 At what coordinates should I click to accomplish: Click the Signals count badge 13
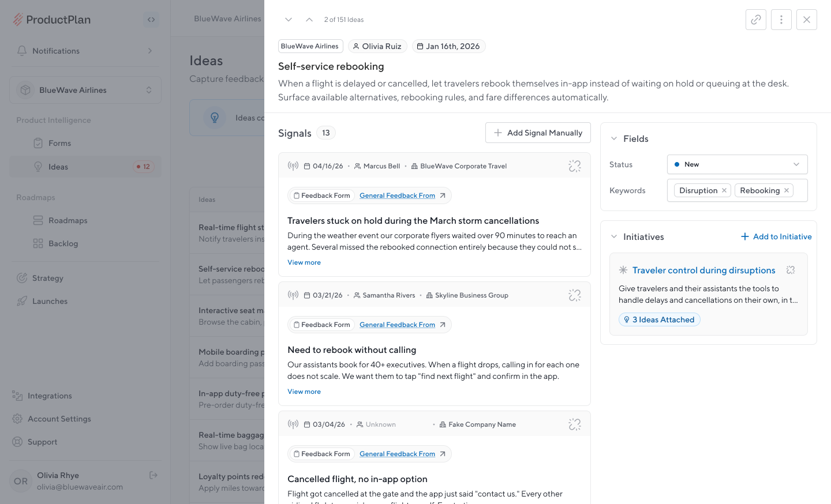(x=326, y=133)
